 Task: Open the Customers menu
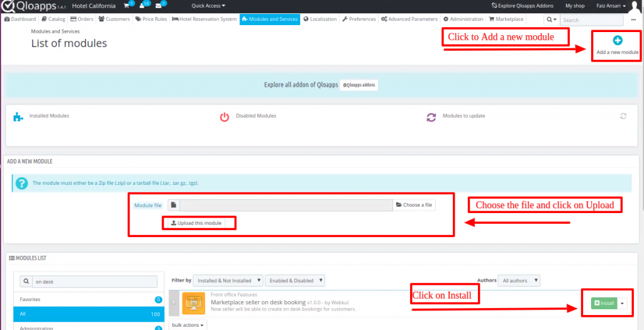114,19
